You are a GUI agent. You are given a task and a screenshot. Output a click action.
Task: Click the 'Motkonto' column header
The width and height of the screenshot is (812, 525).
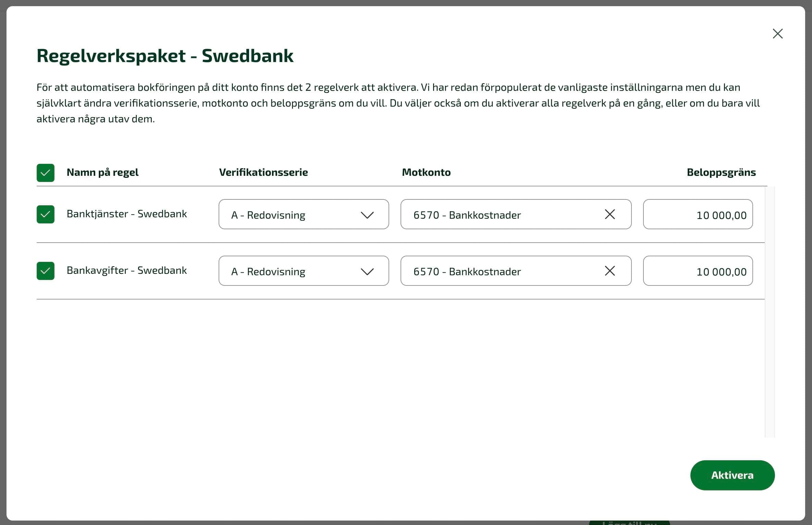[426, 172]
